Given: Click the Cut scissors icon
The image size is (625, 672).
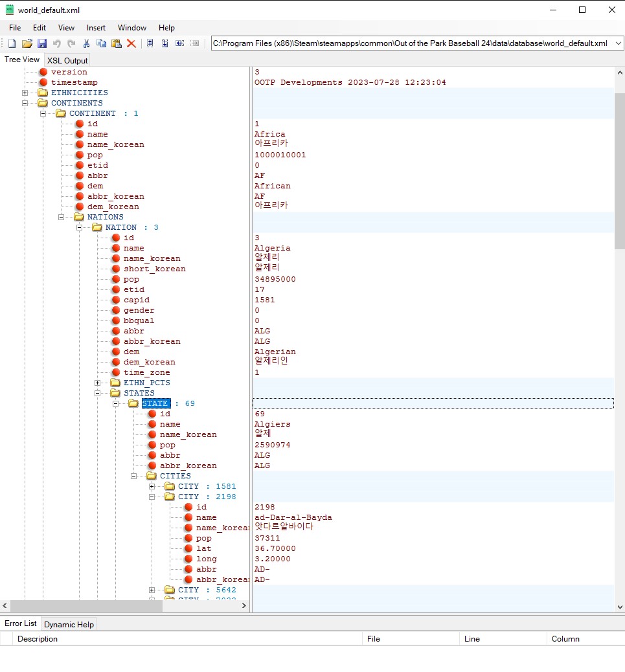Looking at the screenshot, I should coord(86,43).
